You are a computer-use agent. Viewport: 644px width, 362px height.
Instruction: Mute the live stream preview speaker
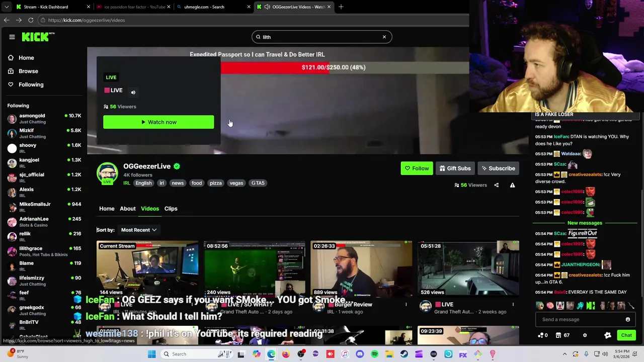coord(133,93)
